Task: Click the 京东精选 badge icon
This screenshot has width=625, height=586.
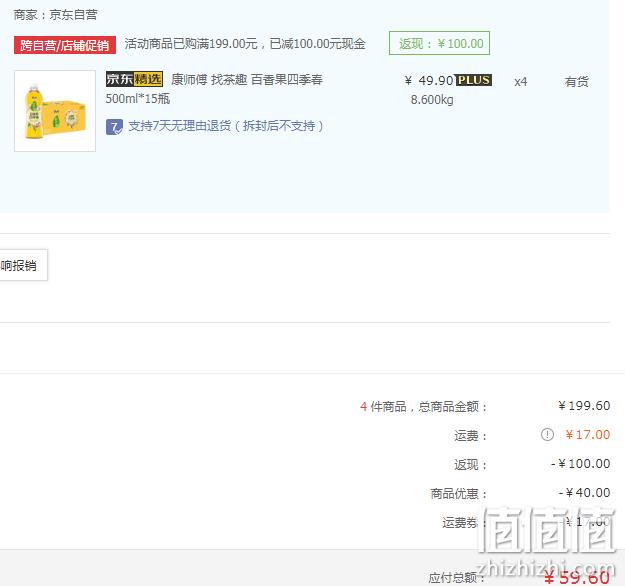Action: [x=134, y=79]
